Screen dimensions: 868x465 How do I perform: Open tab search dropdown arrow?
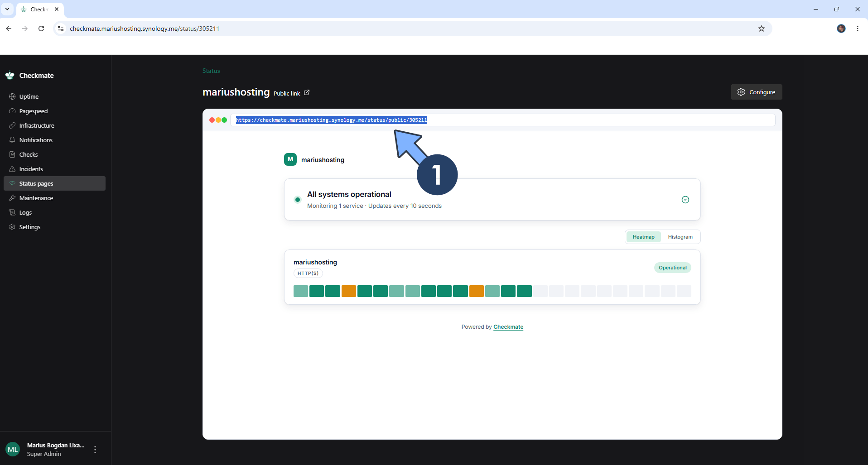pyautogui.click(x=7, y=9)
